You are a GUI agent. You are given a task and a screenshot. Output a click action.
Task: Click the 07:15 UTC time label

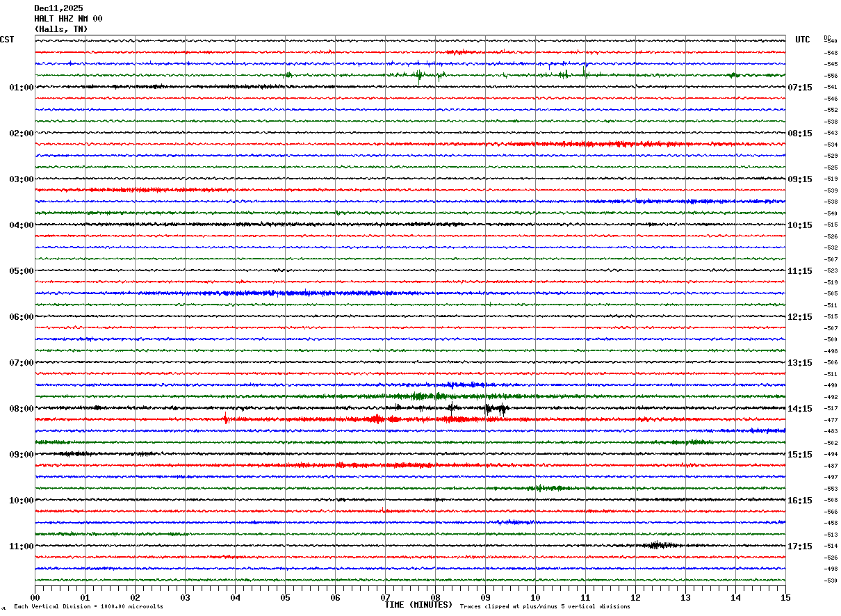800,88
